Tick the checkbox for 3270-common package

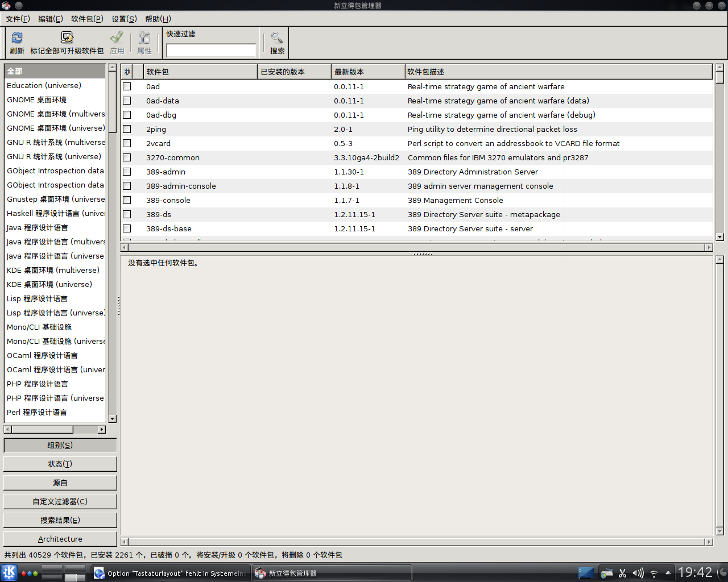pyautogui.click(x=127, y=157)
